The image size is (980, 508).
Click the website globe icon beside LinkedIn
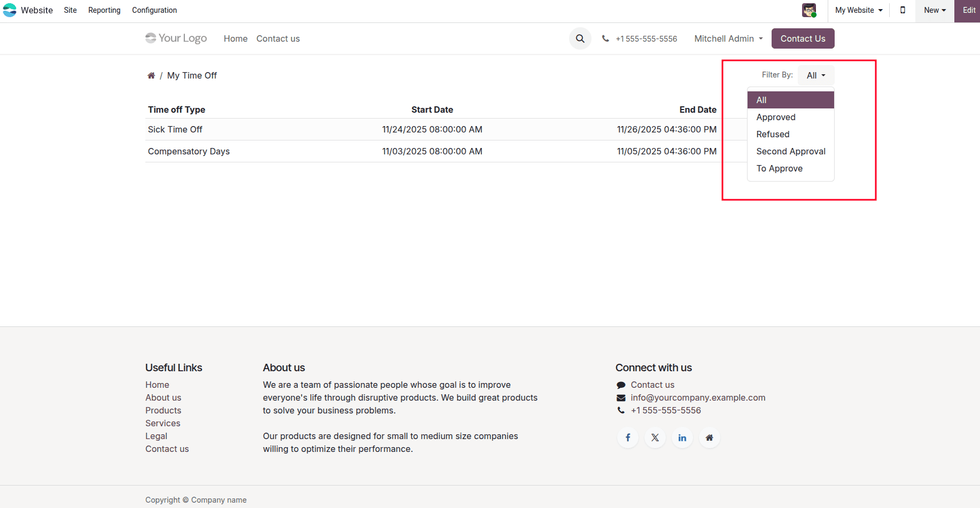point(709,437)
